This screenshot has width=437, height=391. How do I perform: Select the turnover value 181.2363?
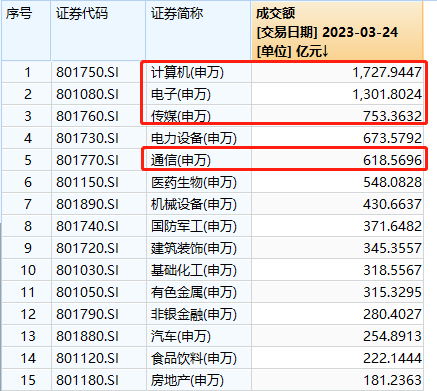[392, 380]
